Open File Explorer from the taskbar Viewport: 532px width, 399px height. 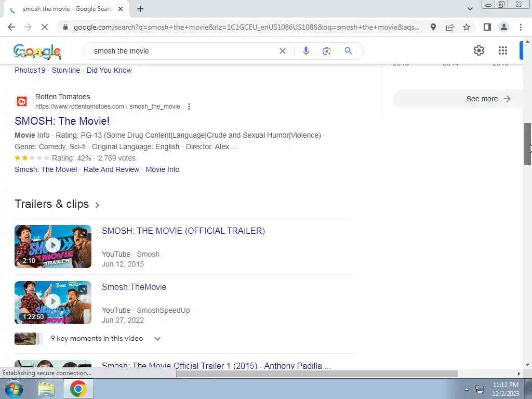click(46, 389)
